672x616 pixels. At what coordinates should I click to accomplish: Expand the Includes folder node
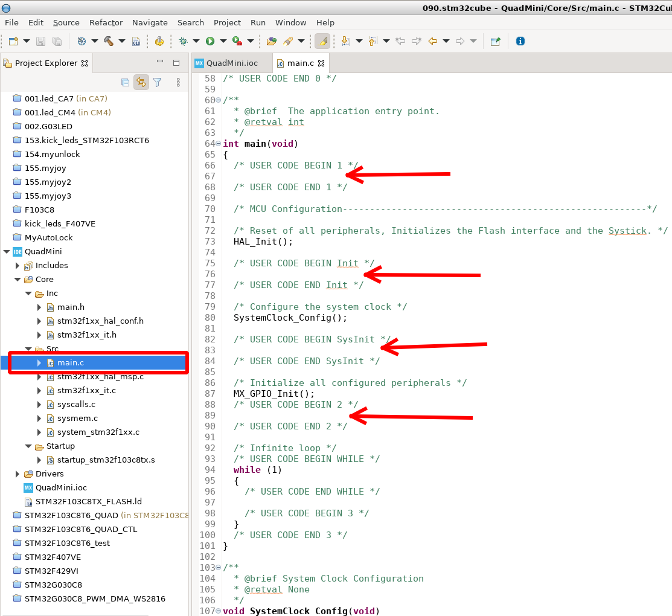(x=17, y=266)
